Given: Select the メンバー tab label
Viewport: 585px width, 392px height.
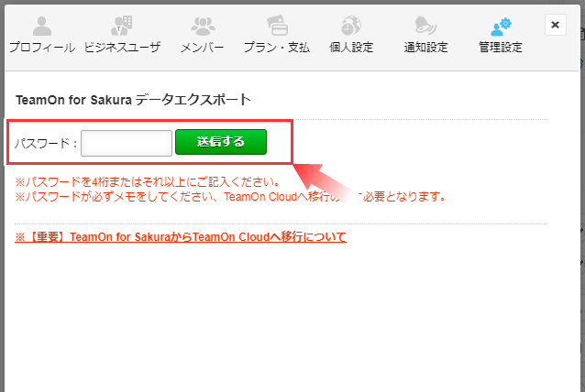Looking at the screenshot, I should [x=203, y=48].
